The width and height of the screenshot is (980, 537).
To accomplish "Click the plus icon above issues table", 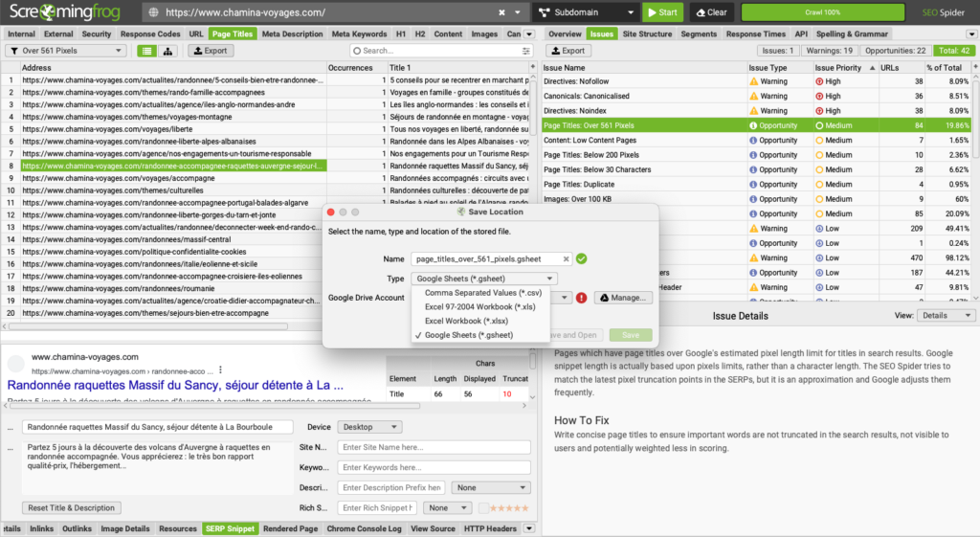I will pos(975,66).
